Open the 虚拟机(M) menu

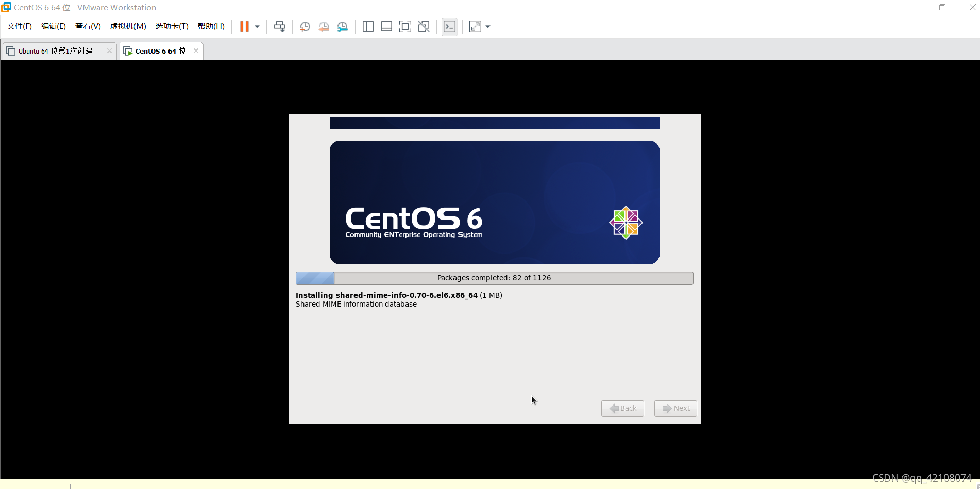coord(128,26)
